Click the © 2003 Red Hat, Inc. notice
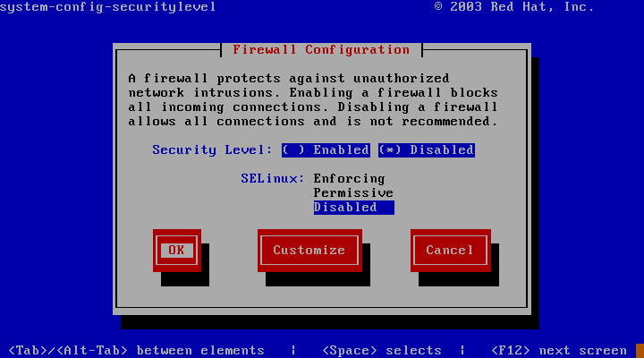The width and height of the screenshot is (644, 358). click(513, 7)
